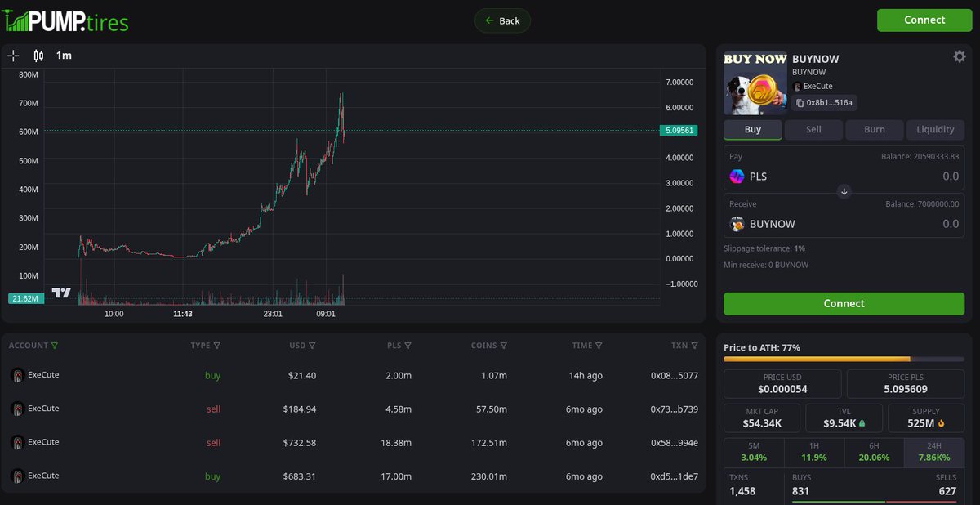
Task: Open transaction 0x73...b739
Action: point(675,409)
